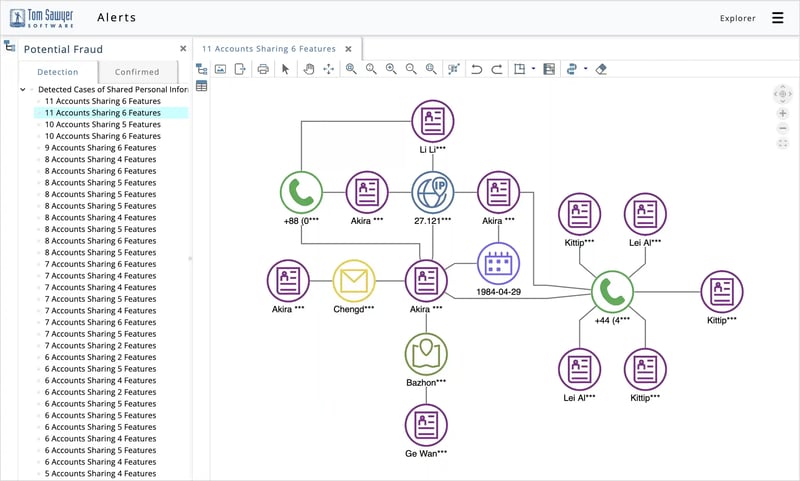
Task: Click the redo arrow
Action: click(x=496, y=69)
